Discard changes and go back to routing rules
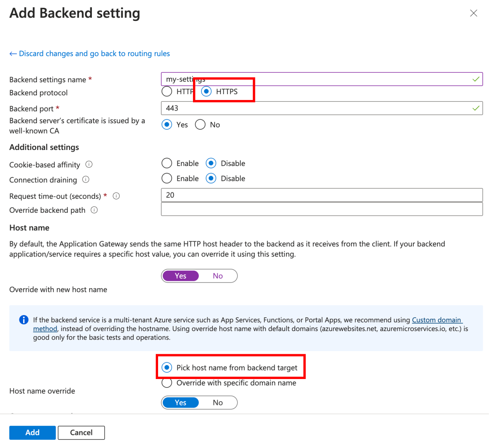 pyautogui.click(x=90, y=53)
